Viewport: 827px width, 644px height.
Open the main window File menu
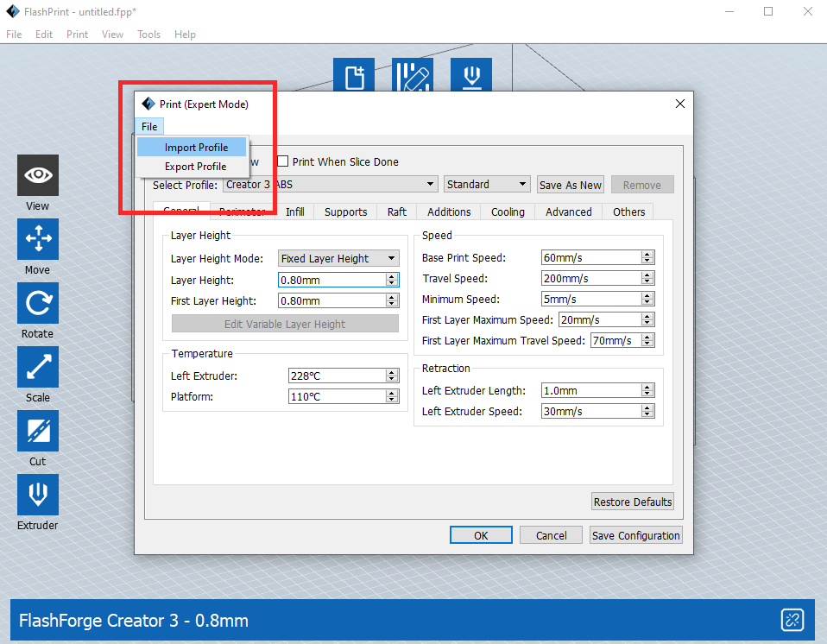14,35
